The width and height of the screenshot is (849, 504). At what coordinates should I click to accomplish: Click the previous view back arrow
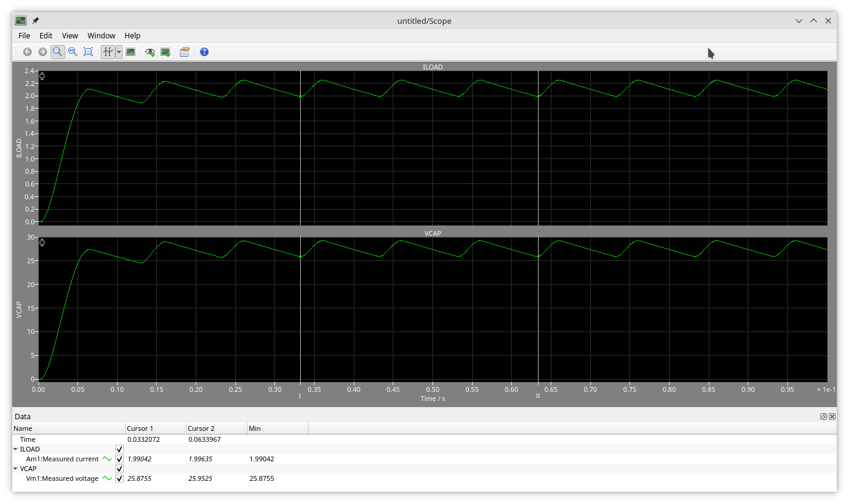[27, 52]
